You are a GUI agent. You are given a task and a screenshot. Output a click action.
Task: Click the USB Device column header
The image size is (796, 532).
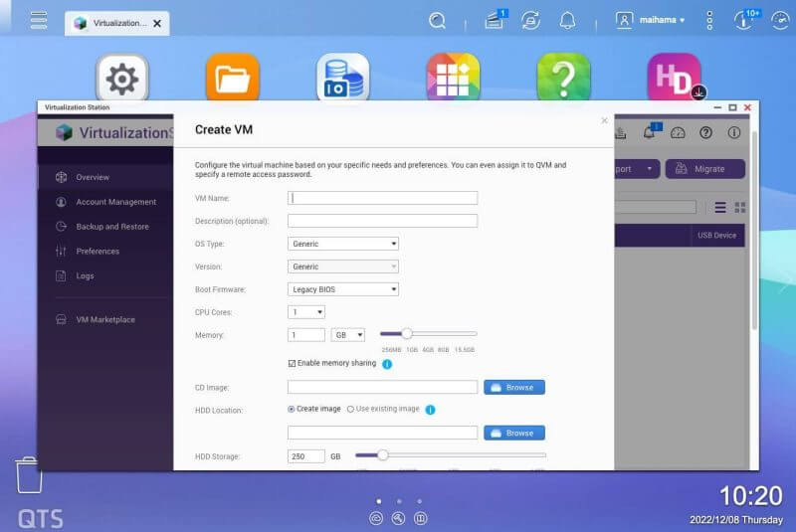coord(716,236)
